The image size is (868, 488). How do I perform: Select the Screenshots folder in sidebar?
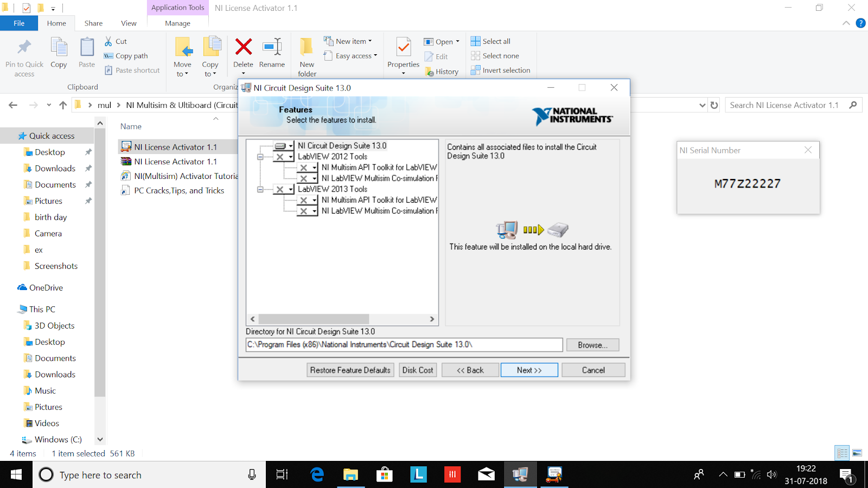[x=56, y=266]
